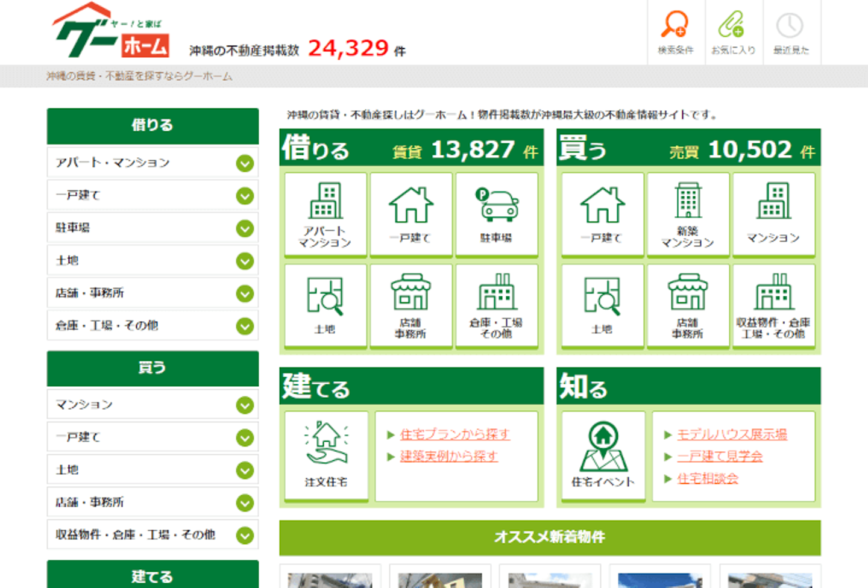Viewport: 868px width, 588px height.
Task: Expand 一戸建て in 借りる sidebar
Action: coord(153,195)
